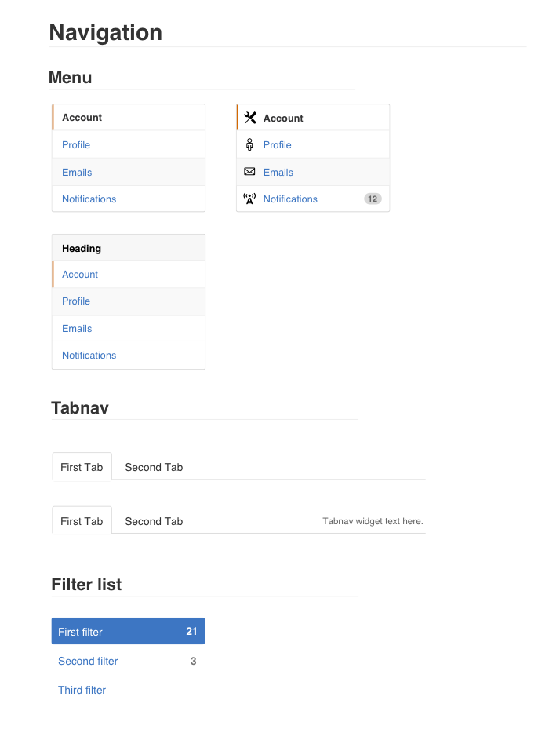Click the broadcast icon beside Notifications
Image resolution: width=560 pixels, height=733 pixels.
tap(249, 199)
